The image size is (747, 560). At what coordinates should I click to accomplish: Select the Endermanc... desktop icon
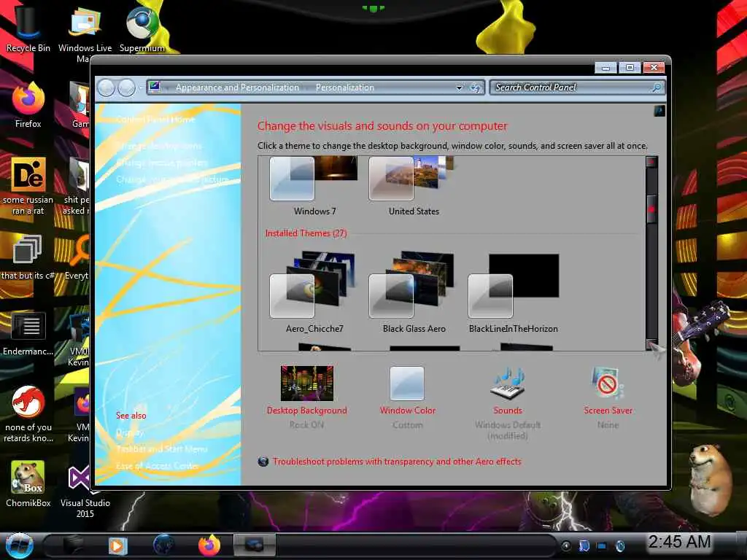[28, 333]
